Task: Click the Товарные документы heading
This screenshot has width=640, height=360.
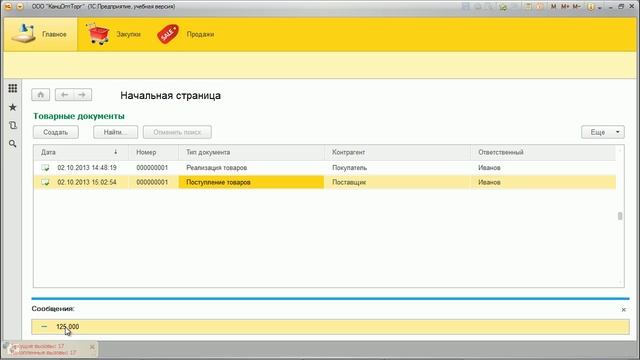Action: [x=79, y=116]
